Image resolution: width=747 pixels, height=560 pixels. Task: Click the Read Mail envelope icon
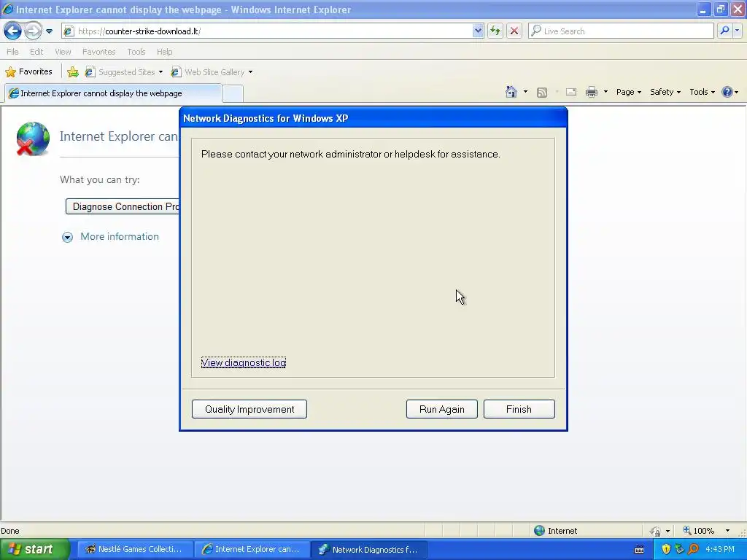point(571,93)
